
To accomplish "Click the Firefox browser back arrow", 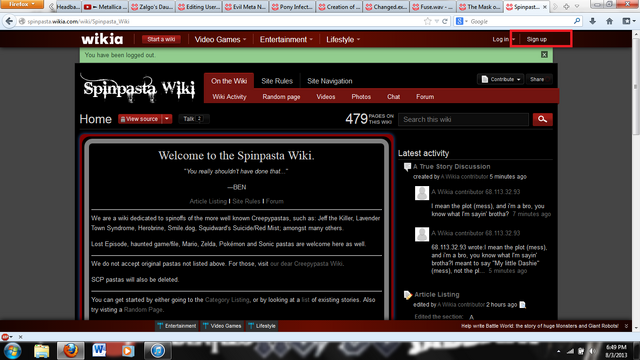I will tap(9, 21).
